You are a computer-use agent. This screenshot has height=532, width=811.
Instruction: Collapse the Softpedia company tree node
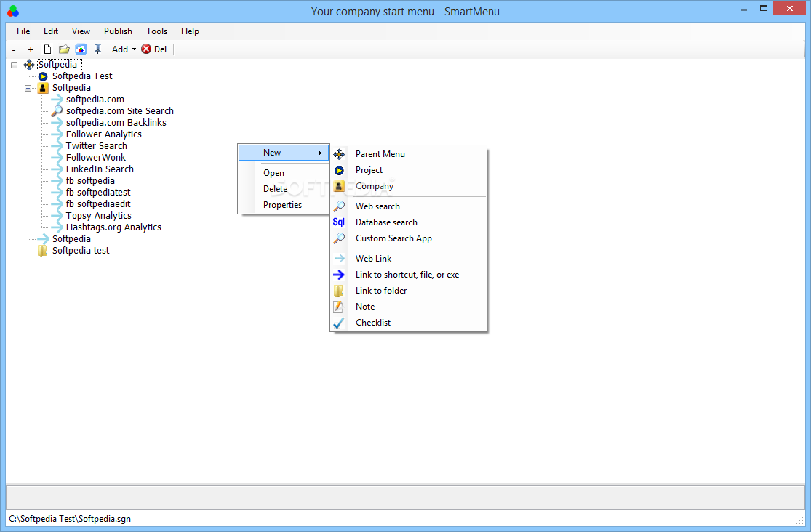click(x=28, y=88)
